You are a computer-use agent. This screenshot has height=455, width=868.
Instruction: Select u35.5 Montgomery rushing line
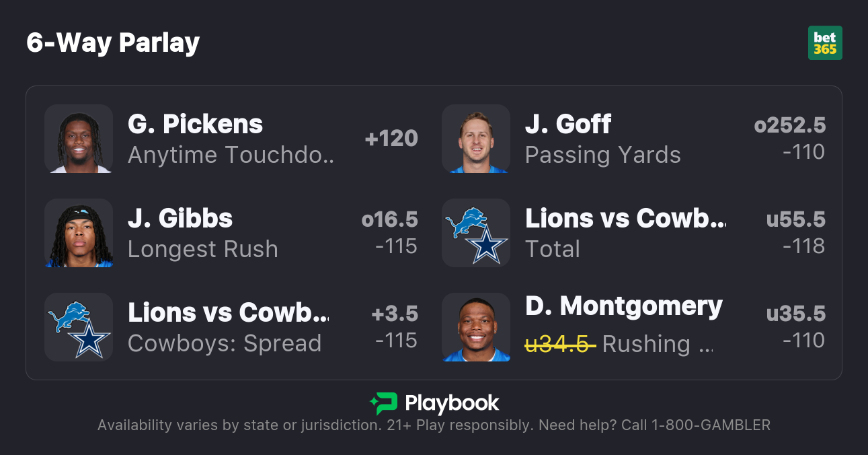(x=795, y=314)
